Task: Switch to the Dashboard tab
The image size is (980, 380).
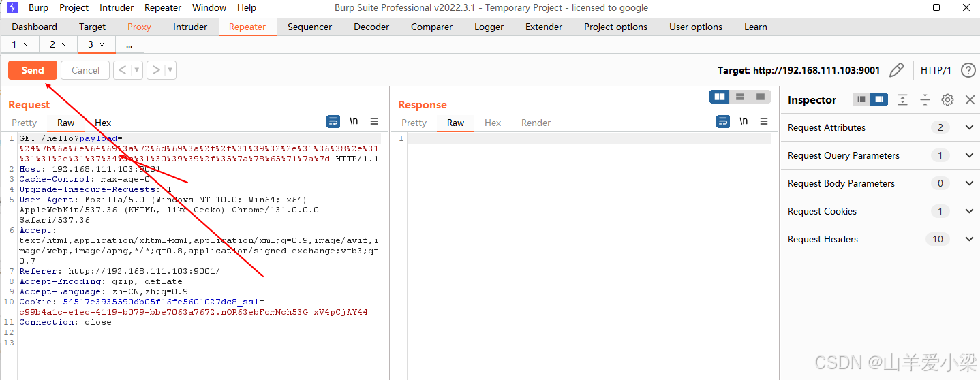Action: [x=34, y=27]
